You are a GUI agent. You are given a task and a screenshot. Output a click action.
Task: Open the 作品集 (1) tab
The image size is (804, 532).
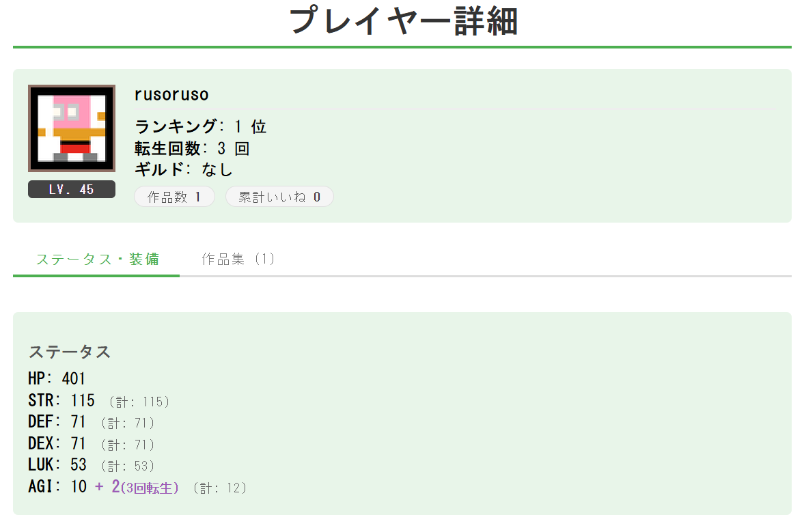pos(238,259)
